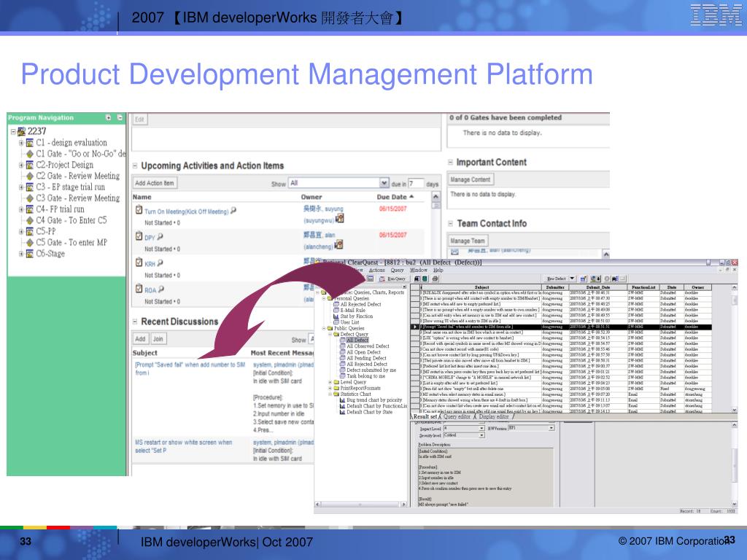Click the C6-Stage phase icon
The image size is (747, 560).
coord(30,253)
